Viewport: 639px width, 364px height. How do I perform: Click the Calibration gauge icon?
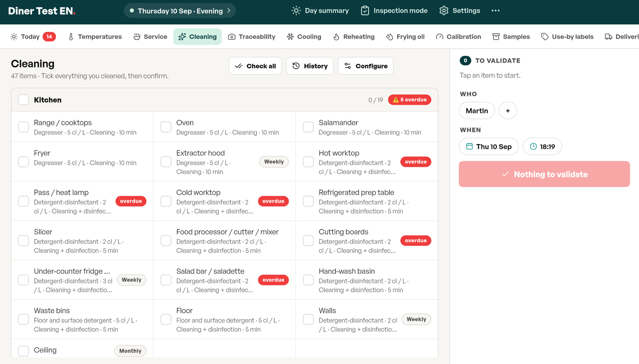click(440, 37)
